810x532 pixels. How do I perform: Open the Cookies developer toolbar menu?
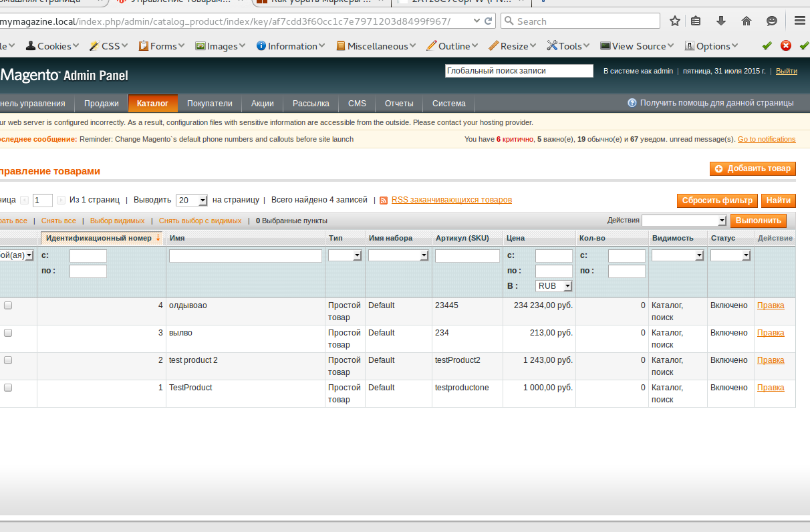pyautogui.click(x=52, y=46)
